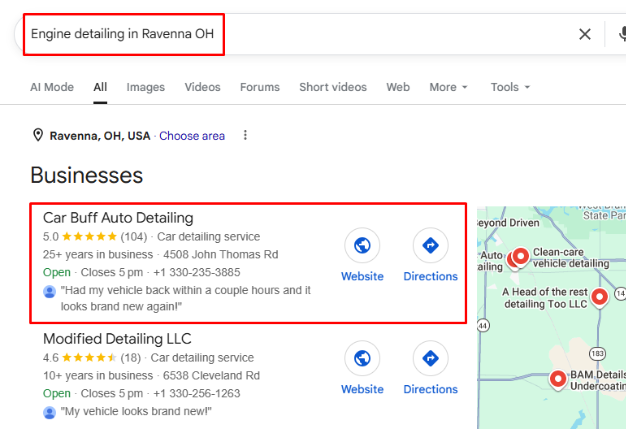The height and width of the screenshot is (429, 626).
Task: Expand the Tools dropdown
Action: (510, 87)
